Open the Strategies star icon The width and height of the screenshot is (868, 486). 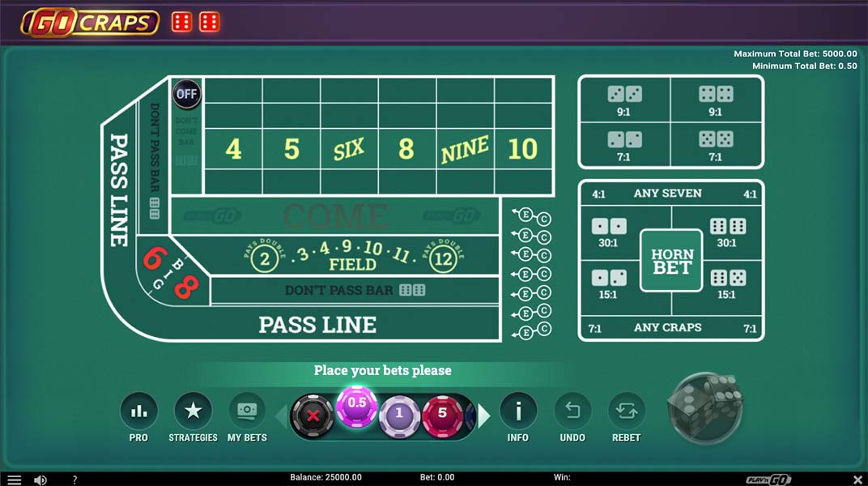[193, 411]
